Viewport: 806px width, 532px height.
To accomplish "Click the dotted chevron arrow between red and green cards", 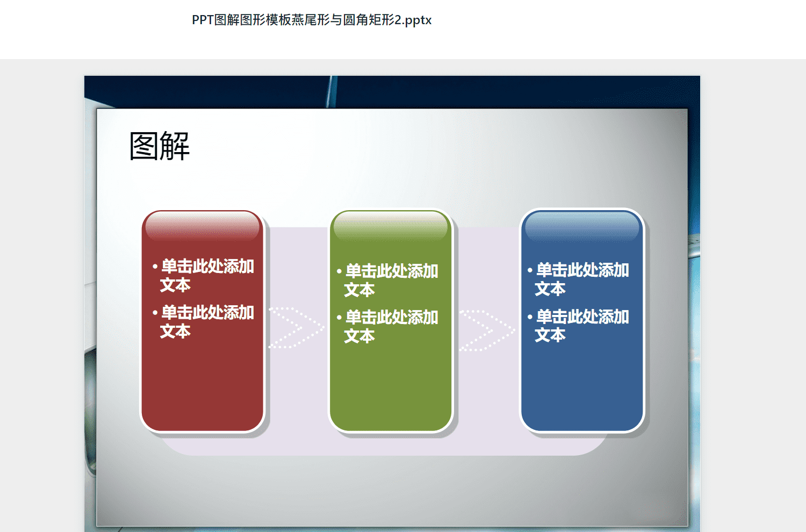I will [297, 328].
